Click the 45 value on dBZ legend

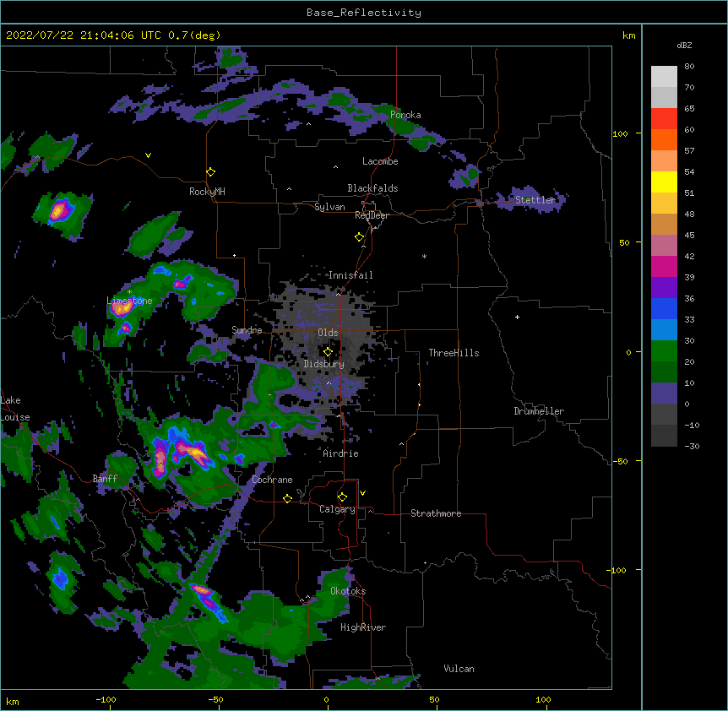[x=689, y=236]
